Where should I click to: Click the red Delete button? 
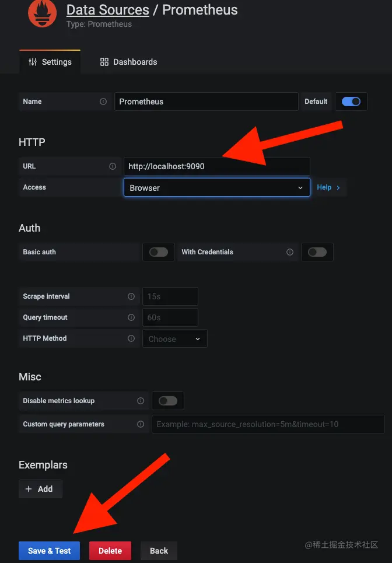pos(110,551)
